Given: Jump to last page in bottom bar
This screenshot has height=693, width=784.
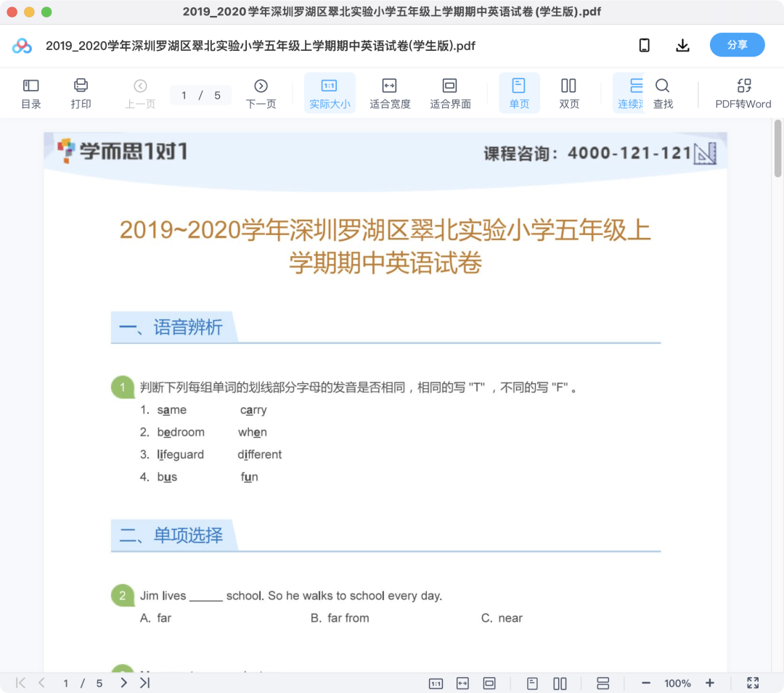Looking at the screenshot, I should 145,683.
